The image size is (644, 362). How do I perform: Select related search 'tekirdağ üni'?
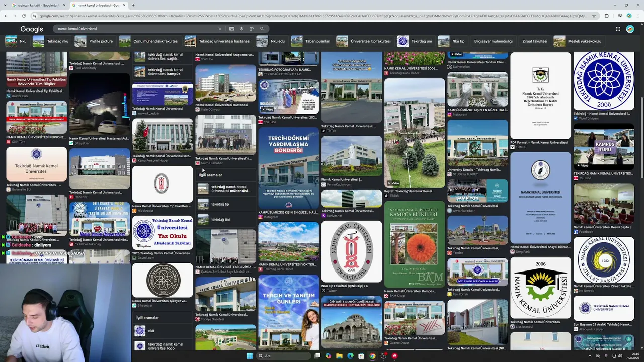tap(225, 220)
